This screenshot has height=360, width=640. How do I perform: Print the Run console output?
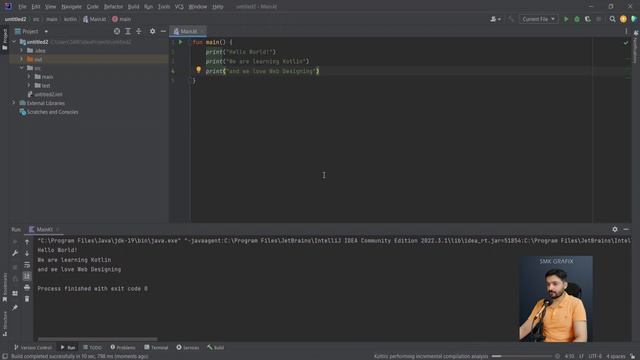pyautogui.click(x=27, y=288)
